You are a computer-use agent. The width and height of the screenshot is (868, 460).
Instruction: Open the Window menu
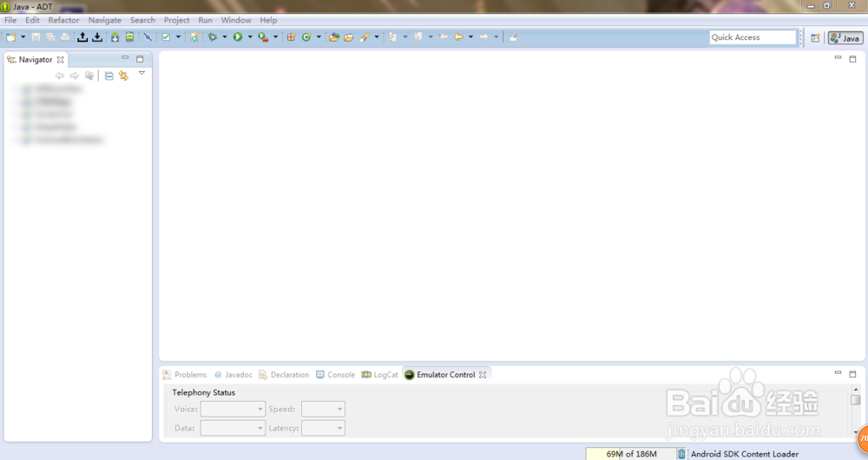236,20
